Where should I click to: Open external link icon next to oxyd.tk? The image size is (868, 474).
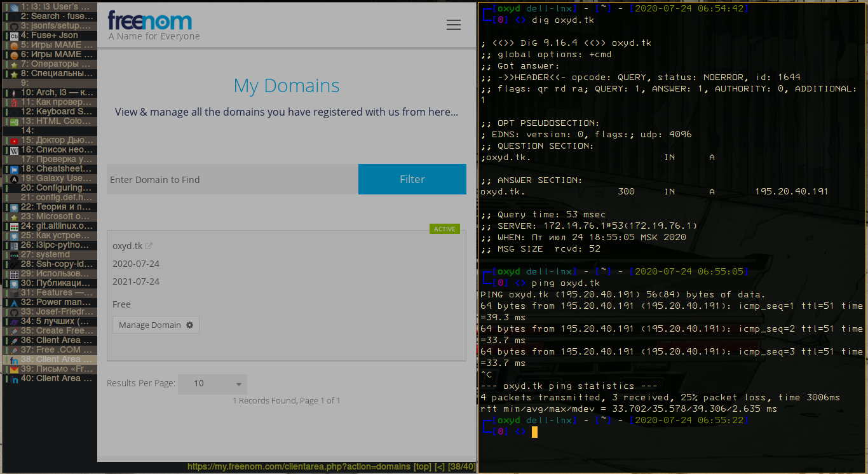pyautogui.click(x=149, y=246)
